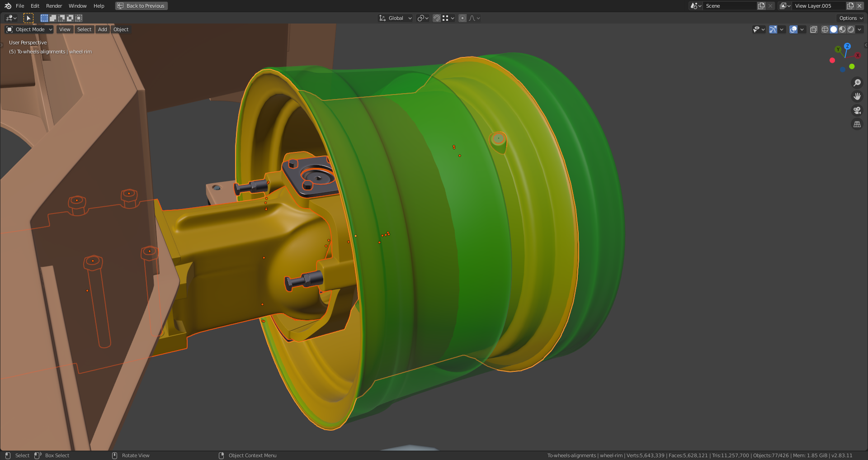Delete the current scene

(770, 6)
